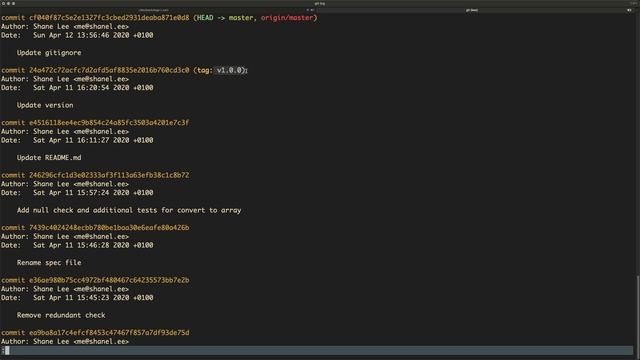Click the red 'origin/master' ref label
640x360 pixels.
[287, 18]
